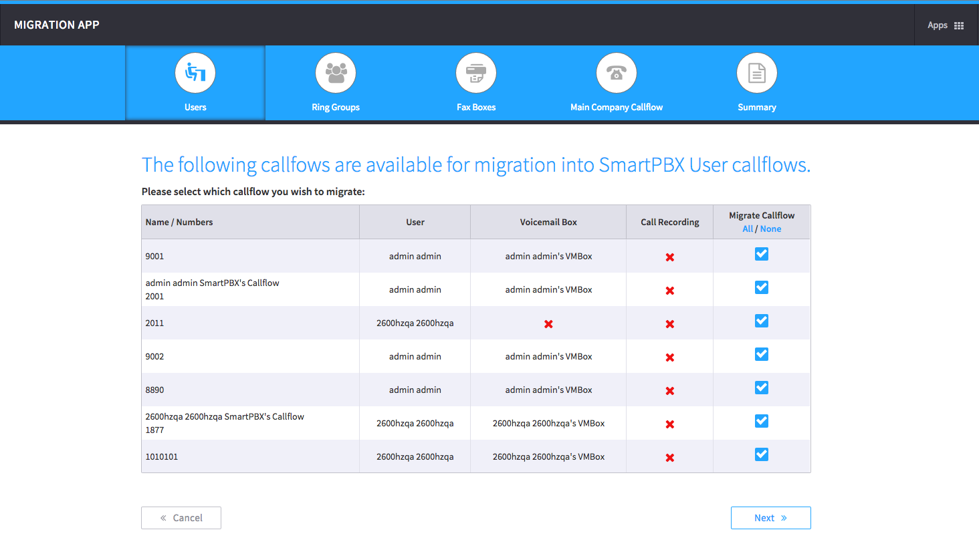Click the Users step icon
Screen dimensions: 979x560
tap(195, 73)
